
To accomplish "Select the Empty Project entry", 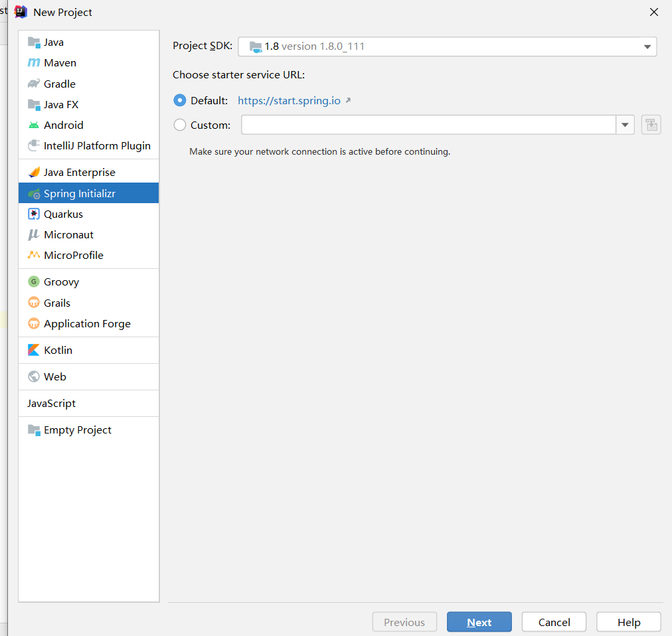I will click(x=89, y=430).
